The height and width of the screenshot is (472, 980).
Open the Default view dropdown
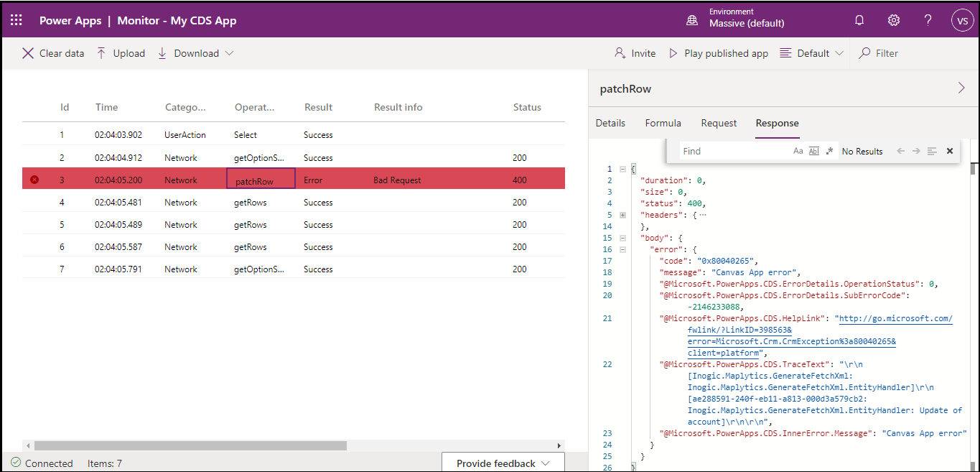pos(811,53)
